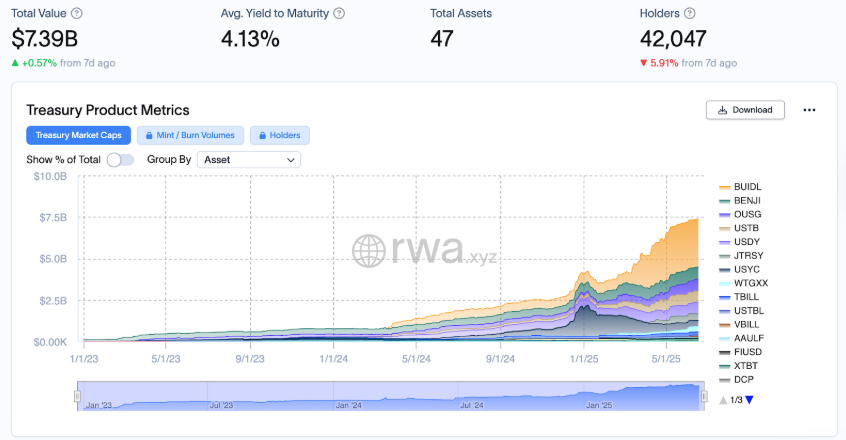
Task: Open the Total Value help info icon
Action: click(x=77, y=13)
